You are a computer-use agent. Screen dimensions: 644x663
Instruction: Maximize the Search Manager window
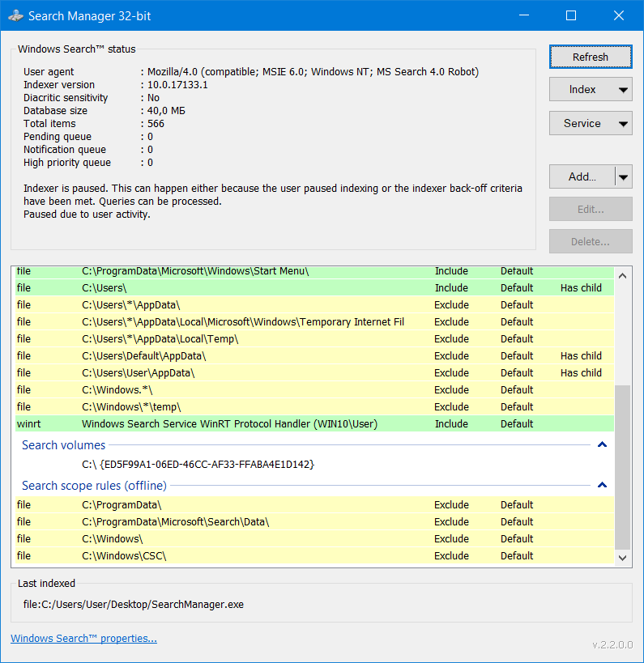pos(571,15)
